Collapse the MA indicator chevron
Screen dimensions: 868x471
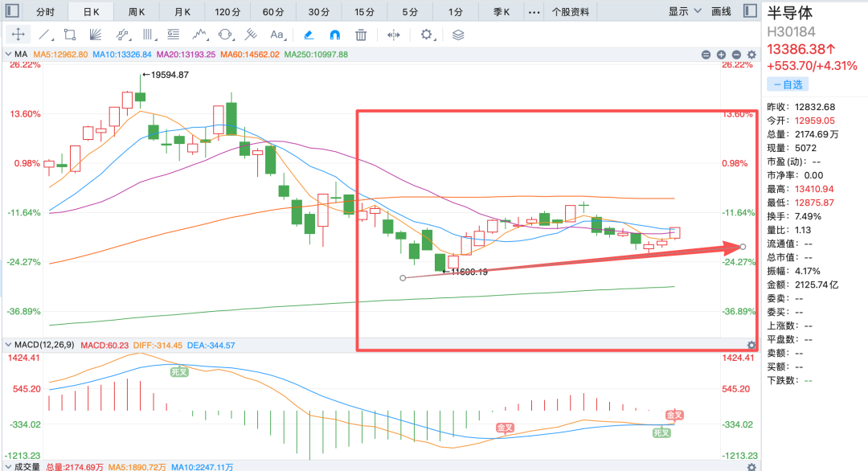[x=8, y=54]
